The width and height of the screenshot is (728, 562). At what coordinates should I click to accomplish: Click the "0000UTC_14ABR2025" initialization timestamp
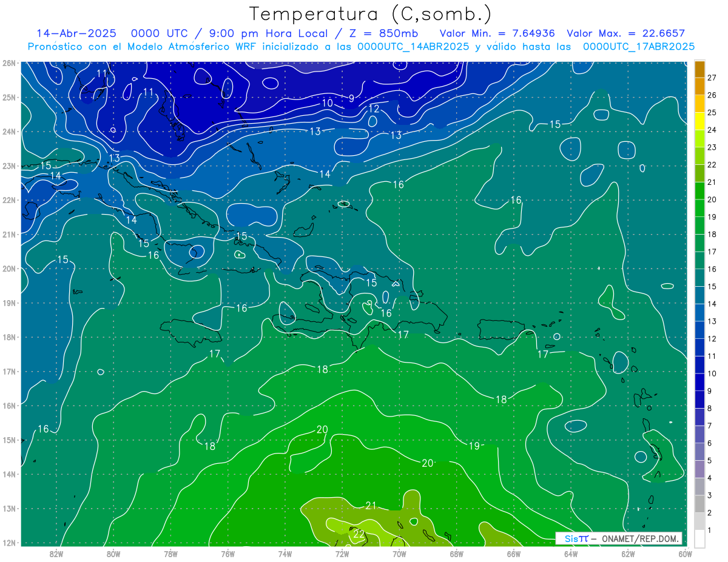point(413,47)
